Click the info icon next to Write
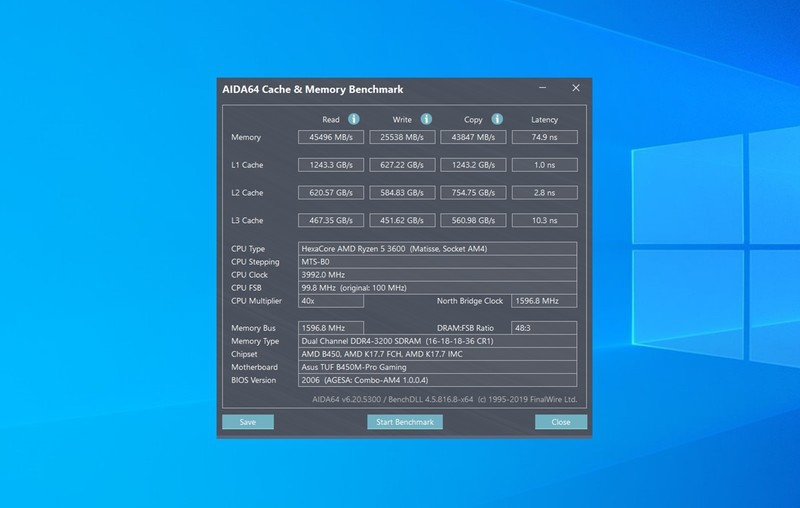Screen dimensions: 800x508 click(x=426, y=119)
